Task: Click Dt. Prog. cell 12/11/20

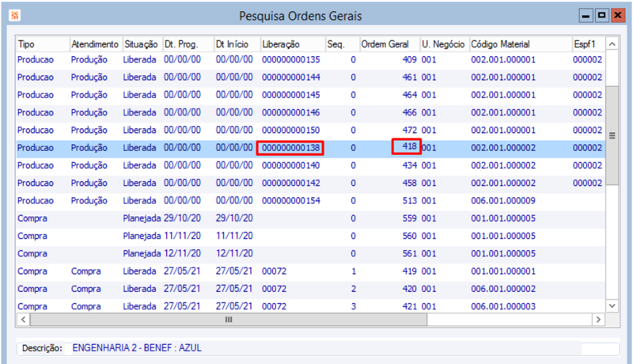Action: (182, 254)
